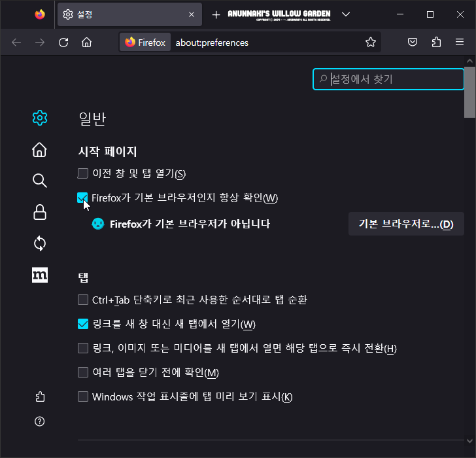Enable Ctrl+Tab 단축키 tab cycling checkbox

[83, 300]
